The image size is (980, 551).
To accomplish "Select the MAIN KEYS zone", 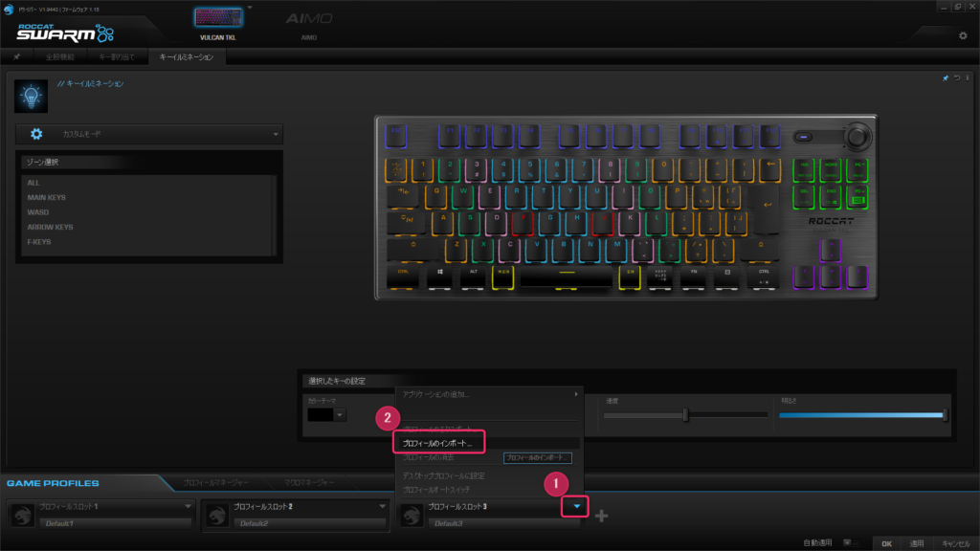I will click(46, 197).
